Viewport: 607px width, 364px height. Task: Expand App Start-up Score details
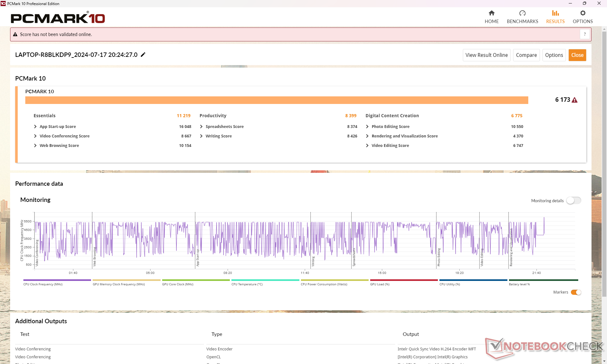pos(35,127)
